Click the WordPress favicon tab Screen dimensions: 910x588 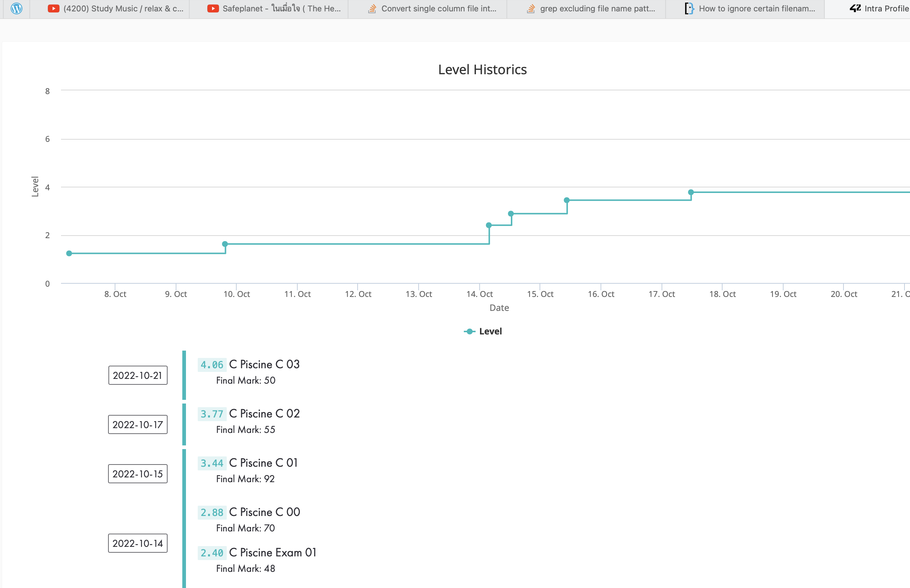(x=17, y=8)
